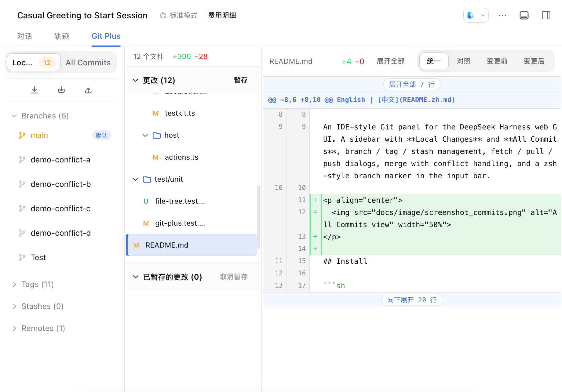Select the Local changes tab with badge 12
Screen dimensions: 562x392
coord(34,63)
